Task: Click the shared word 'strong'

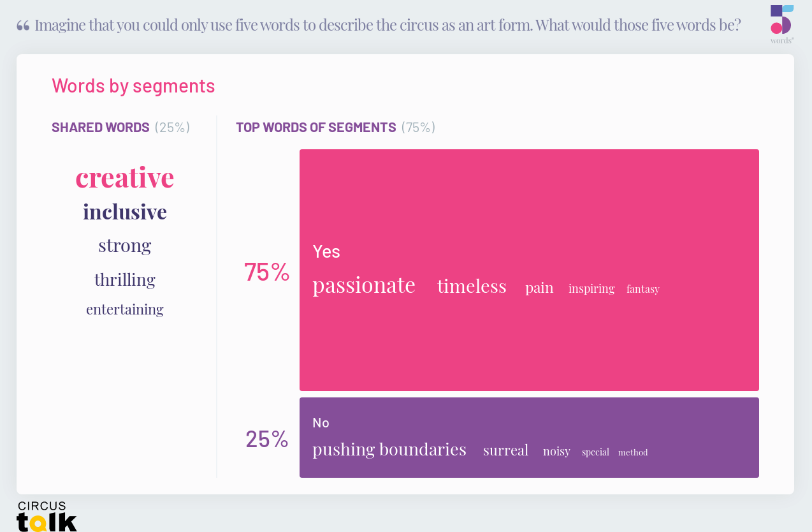Action: pyautogui.click(x=125, y=245)
